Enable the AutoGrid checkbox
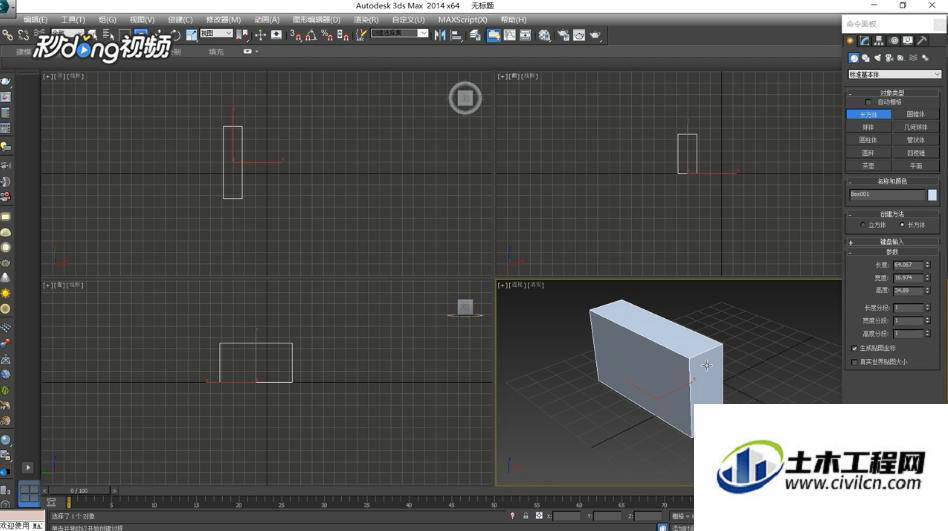 [x=868, y=102]
